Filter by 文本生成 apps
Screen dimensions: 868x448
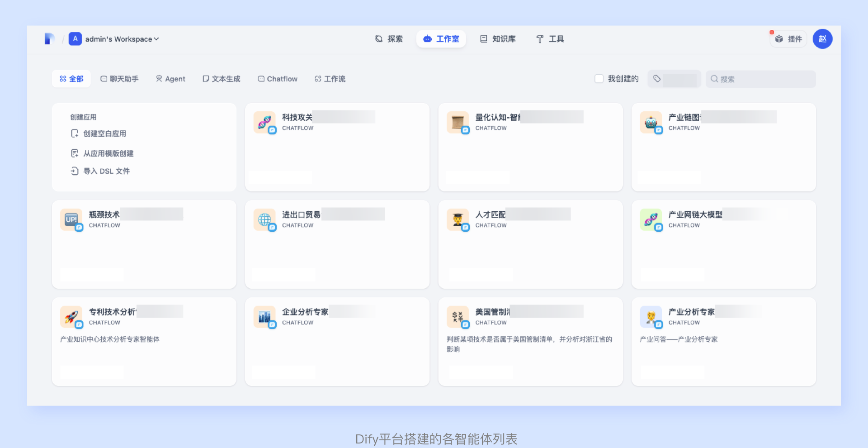click(222, 79)
